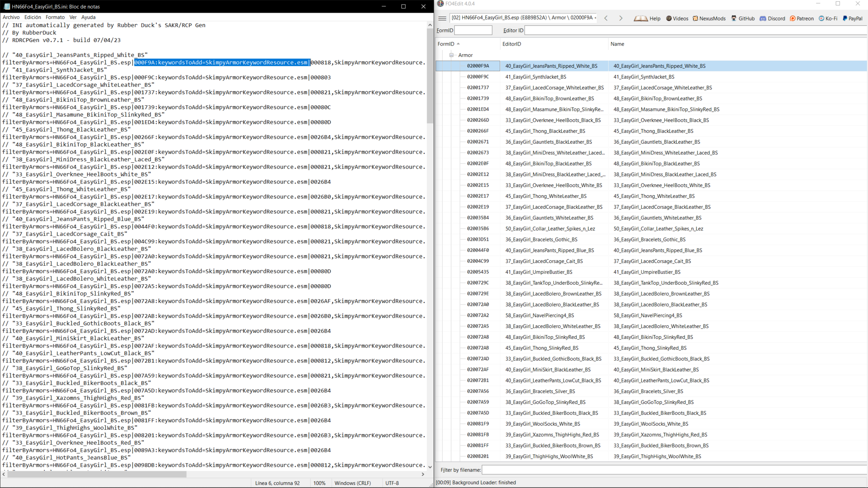Click name cell 50_EasyGirl_Collar_Leather_Spikes_n_Lez
This screenshot has width=868, height=488.
point(658,229)
